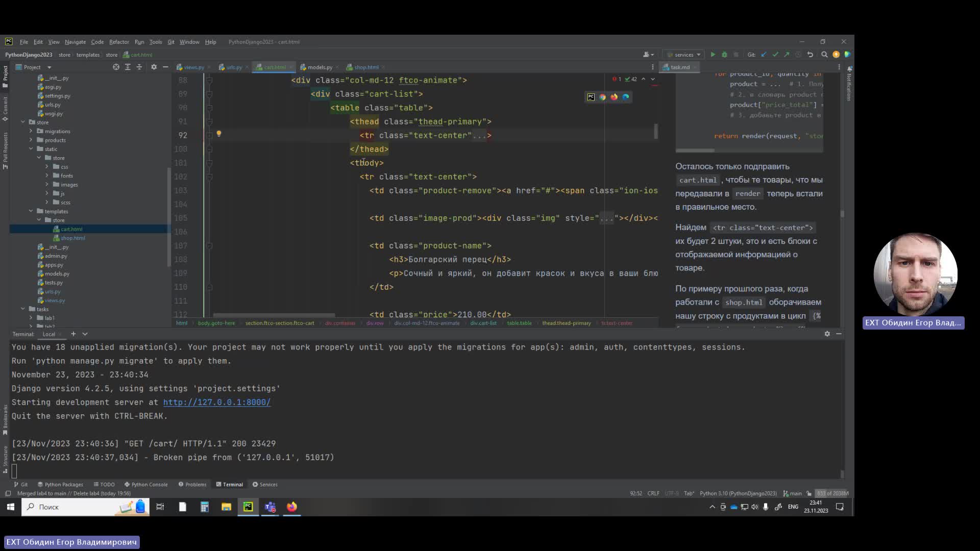Open the 127.0.0.1:8000 server link
980x551 pixels.
point(217,402)
